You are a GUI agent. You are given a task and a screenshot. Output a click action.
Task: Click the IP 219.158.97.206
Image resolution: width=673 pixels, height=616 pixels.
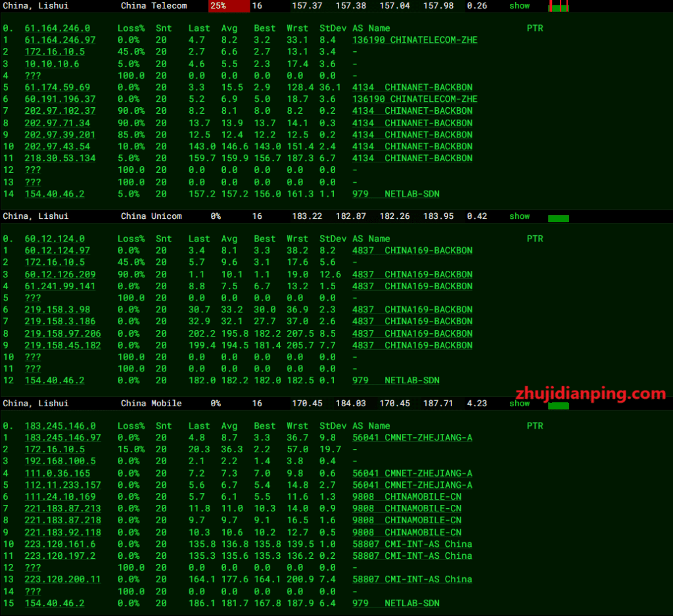pyautogui.click(x=62, y=333)
